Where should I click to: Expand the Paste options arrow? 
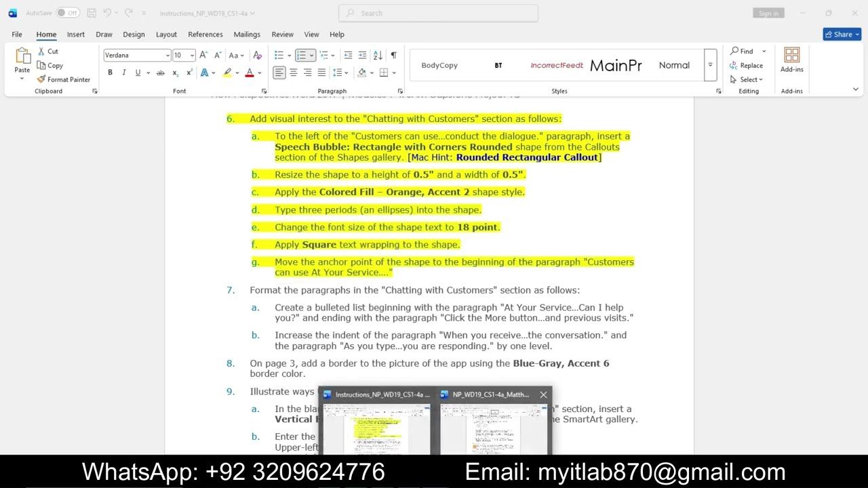point(22,79)
